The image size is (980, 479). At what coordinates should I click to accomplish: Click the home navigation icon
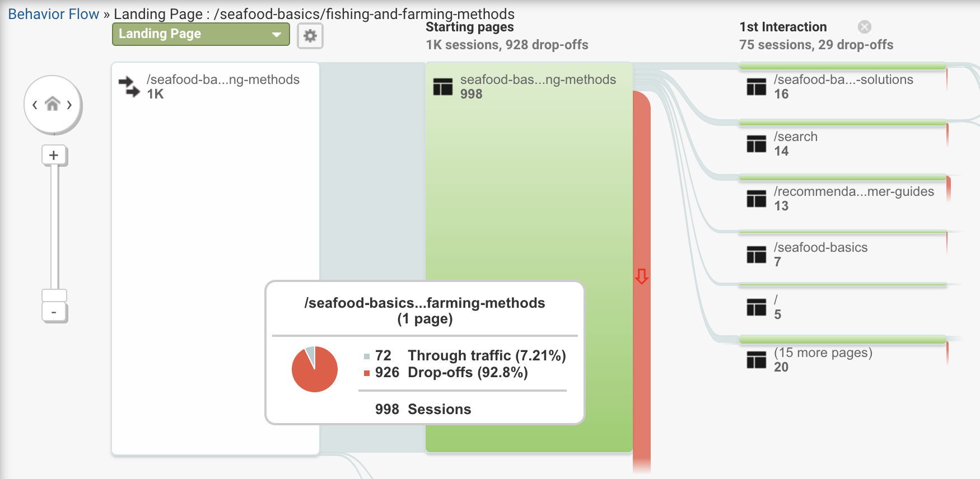[x=53, y=104]
